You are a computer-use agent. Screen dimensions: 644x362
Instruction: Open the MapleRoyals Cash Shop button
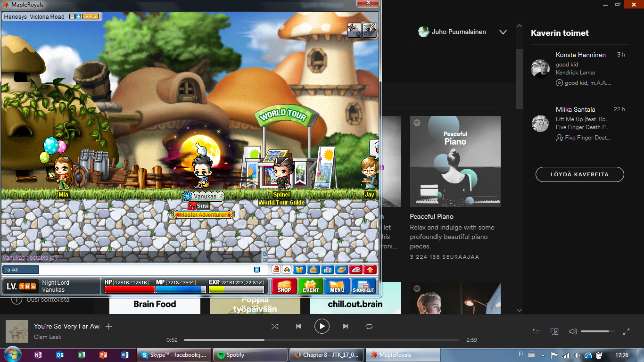(284, 286)
